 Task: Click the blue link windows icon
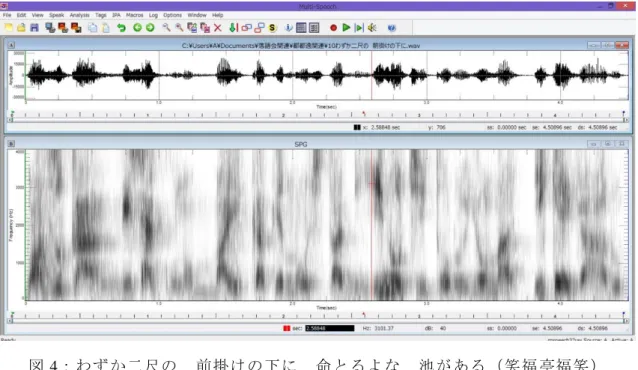point(247,28)
